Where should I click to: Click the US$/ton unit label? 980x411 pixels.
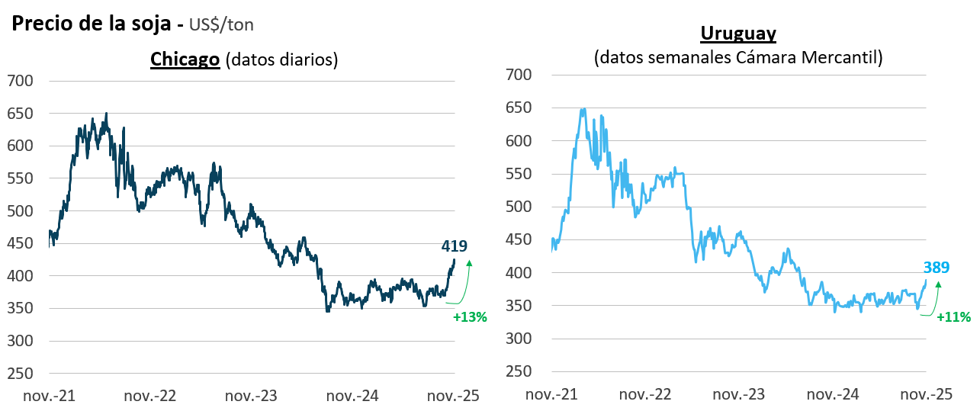[x=221, y=24]
